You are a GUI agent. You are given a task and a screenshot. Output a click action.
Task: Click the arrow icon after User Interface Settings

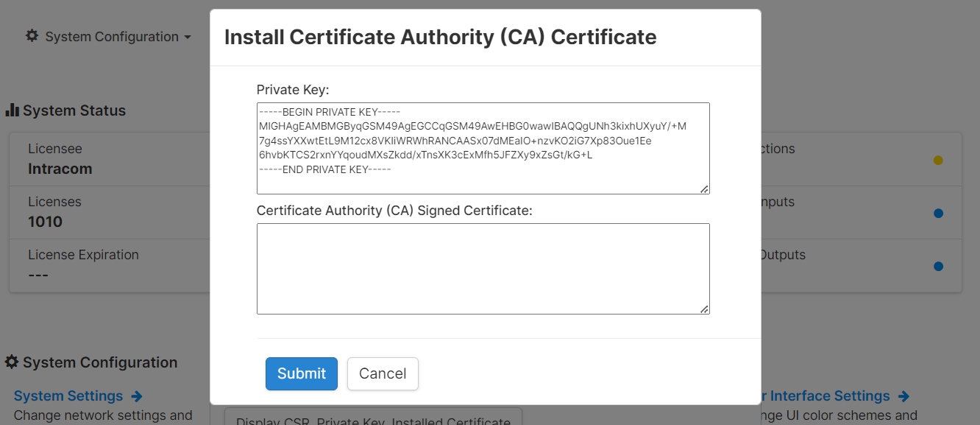[904, 396]
